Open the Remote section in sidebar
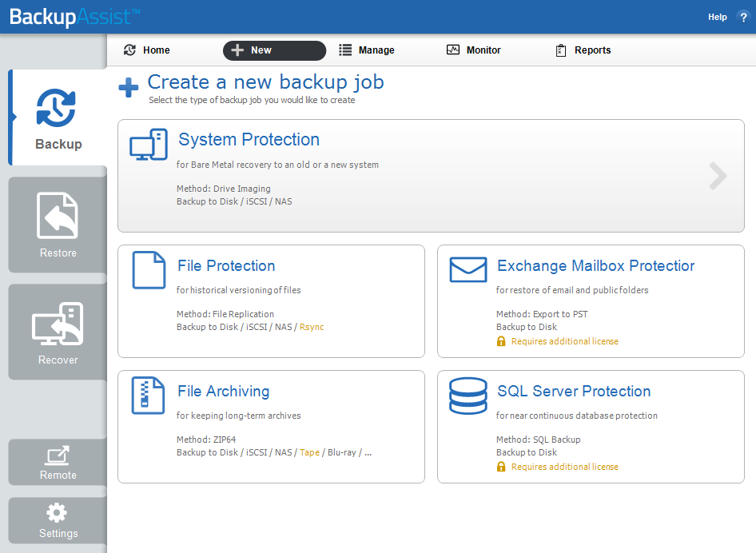The height and width of the screenshot is (553, 756). coord(58,462)
